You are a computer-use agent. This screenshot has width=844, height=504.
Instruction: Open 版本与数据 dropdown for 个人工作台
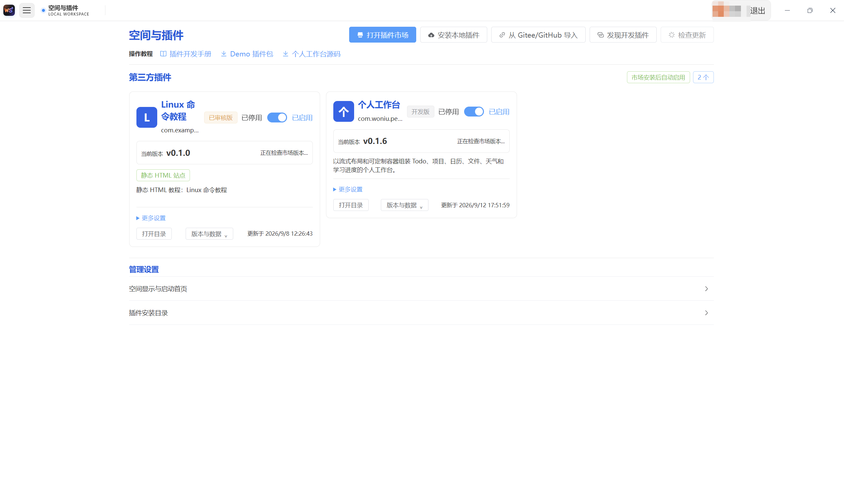[x=405, y=205]
